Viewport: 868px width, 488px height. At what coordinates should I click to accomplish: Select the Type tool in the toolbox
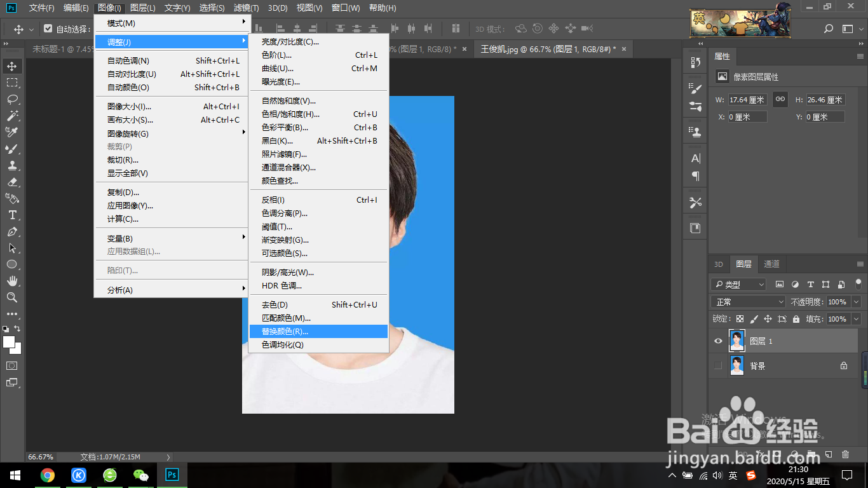point(12,215)
